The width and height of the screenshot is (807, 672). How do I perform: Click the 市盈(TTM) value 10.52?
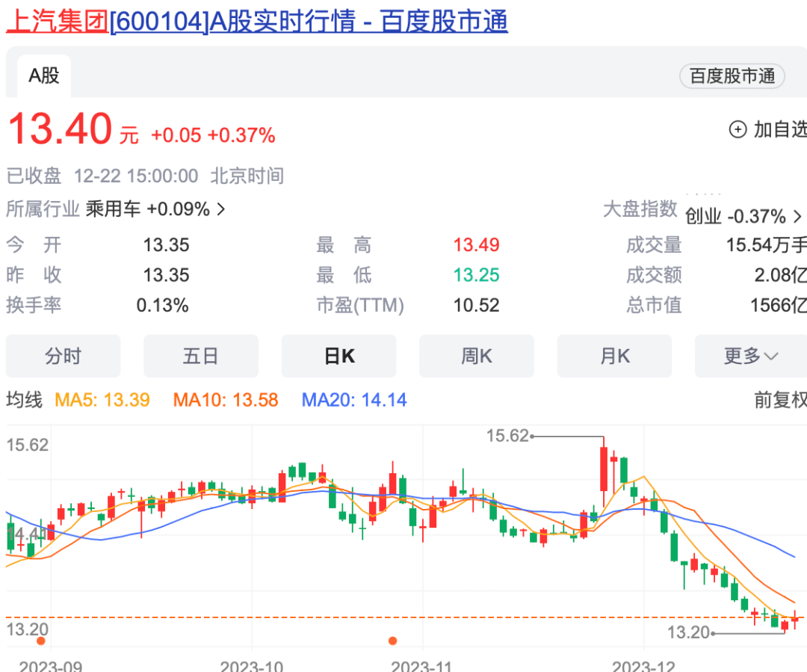[x=476, y=306]
